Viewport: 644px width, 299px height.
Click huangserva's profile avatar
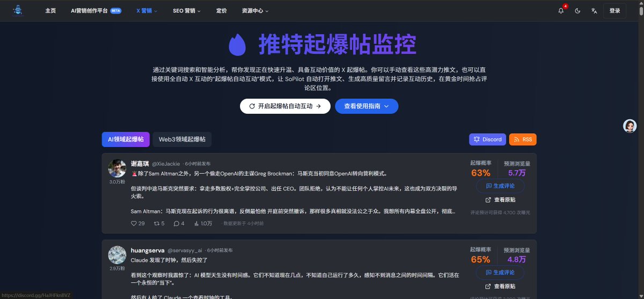point(117,255)
